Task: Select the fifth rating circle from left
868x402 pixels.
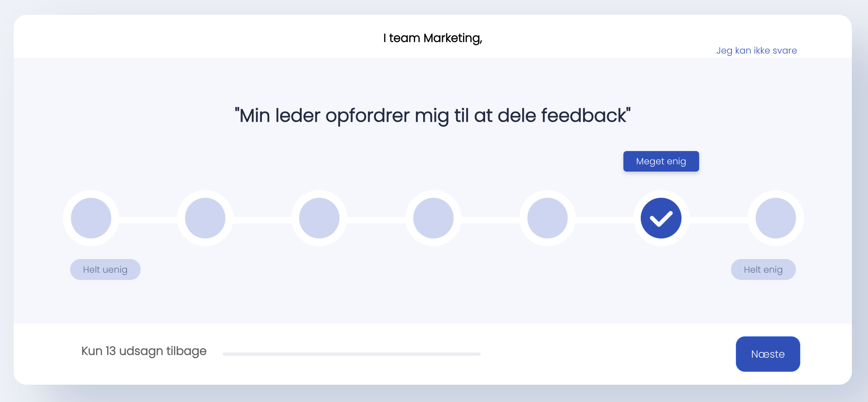Action: coord(547,218)
